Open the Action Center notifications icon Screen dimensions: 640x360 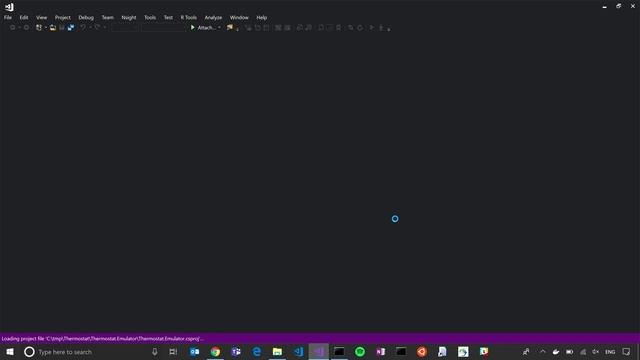click(x=626, y=352)
